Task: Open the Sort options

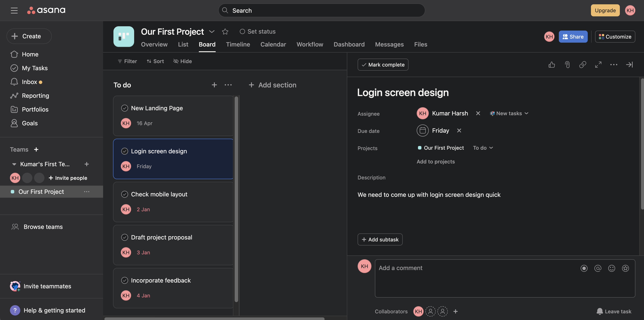Action: coord(155,61)
